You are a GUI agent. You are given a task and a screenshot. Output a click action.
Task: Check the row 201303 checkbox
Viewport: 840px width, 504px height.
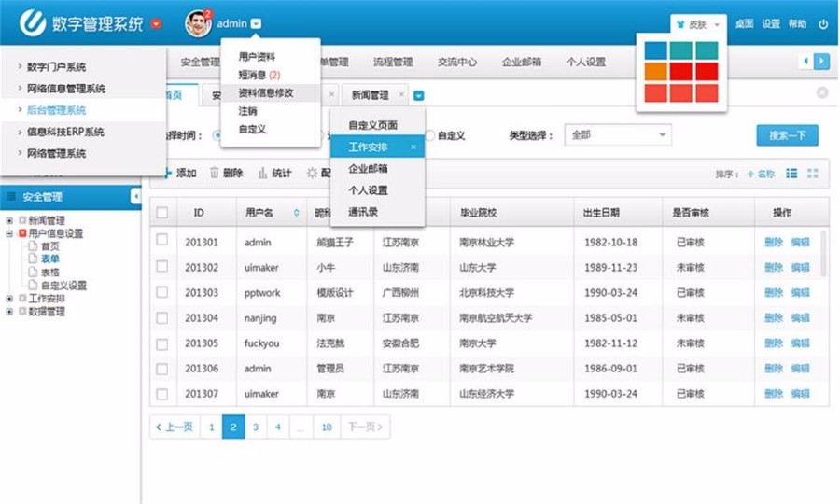click(x=162, y=292)
